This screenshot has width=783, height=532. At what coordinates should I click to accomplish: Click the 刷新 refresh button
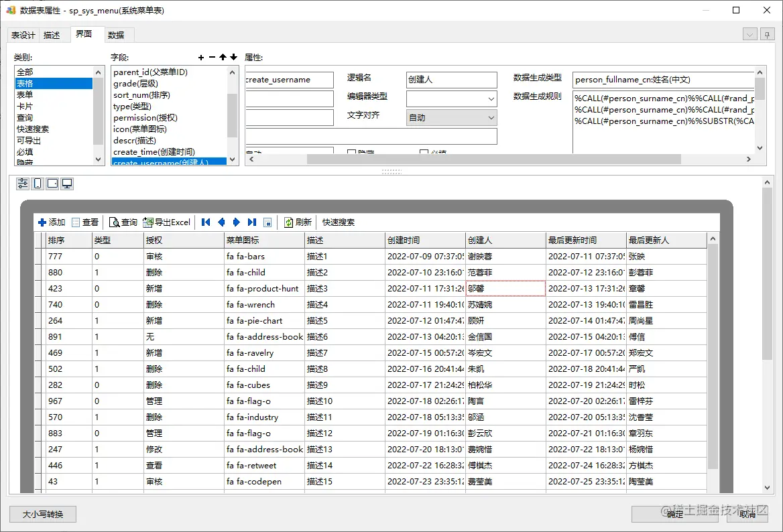298,222
